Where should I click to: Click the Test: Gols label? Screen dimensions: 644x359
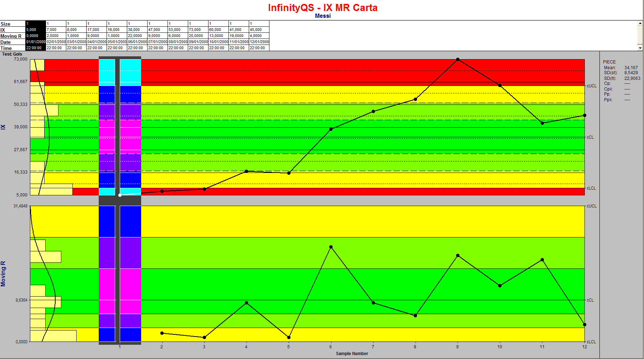[x=12, y=54]
